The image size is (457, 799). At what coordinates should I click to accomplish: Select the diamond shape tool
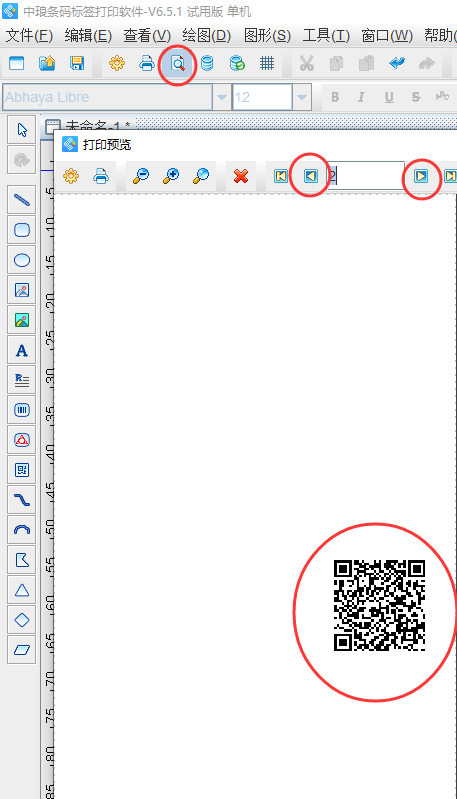tap(21, 620)
